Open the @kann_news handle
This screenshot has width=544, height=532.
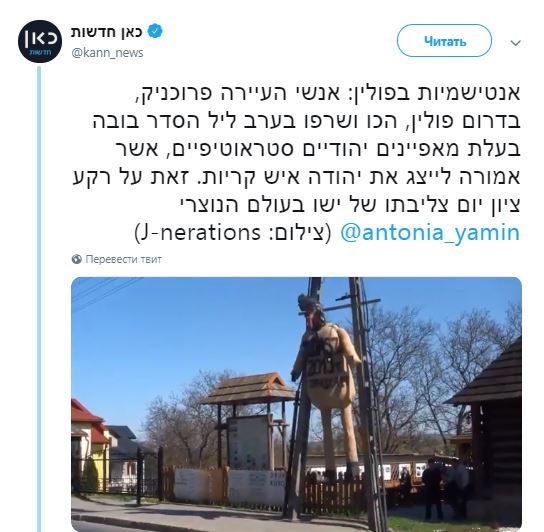[x=107, y=53]
